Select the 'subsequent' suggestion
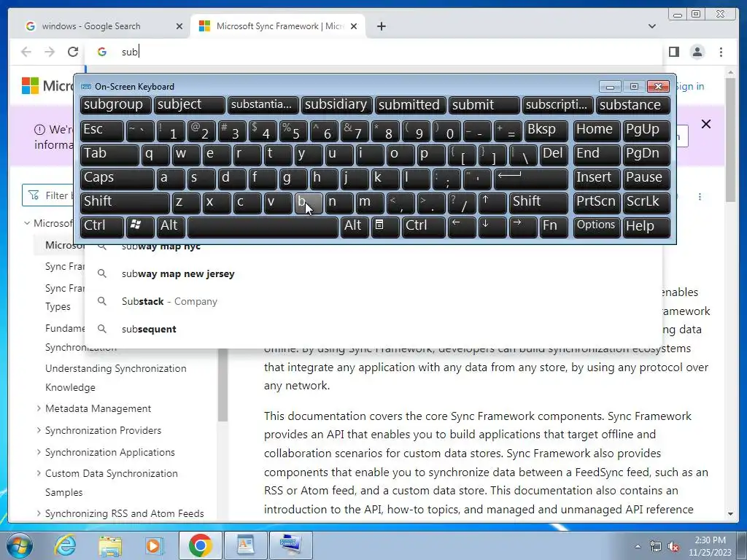The image size is (747, 560). (x=374, y=329)
